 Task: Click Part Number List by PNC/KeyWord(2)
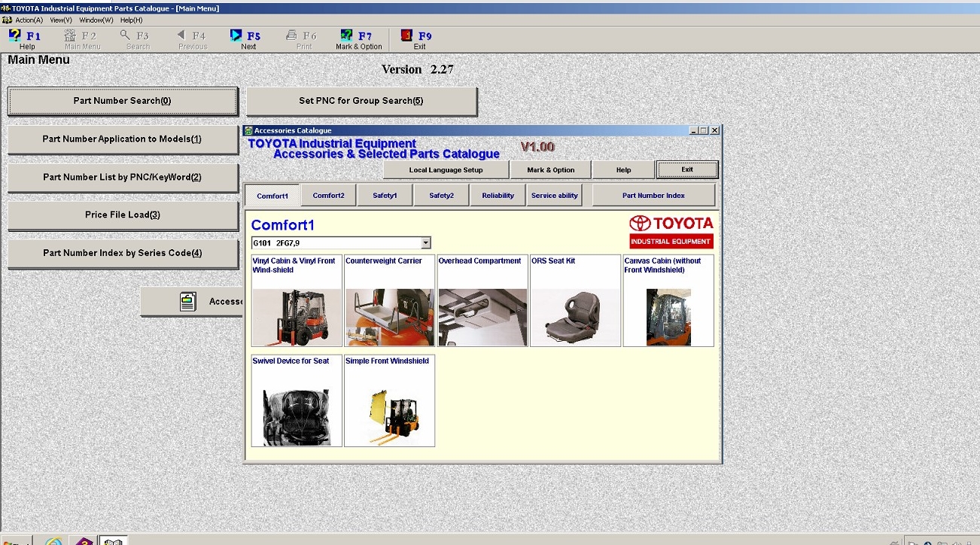coord(123,178)
